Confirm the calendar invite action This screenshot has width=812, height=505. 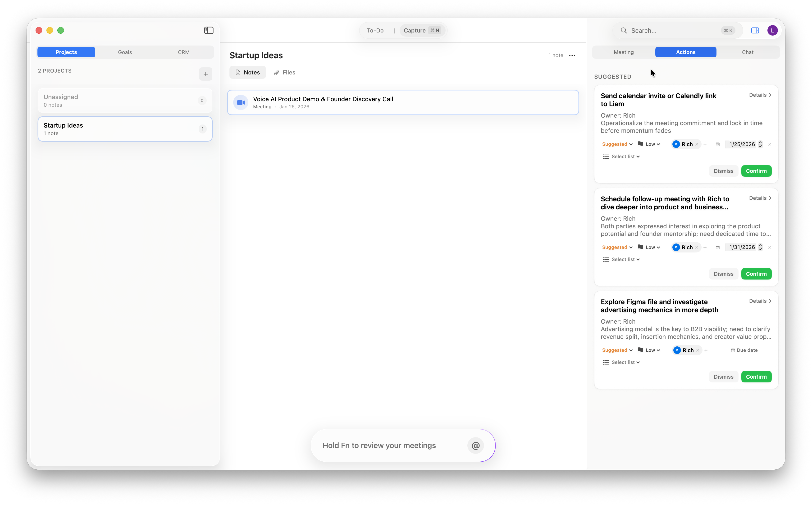tap(756, 171)
